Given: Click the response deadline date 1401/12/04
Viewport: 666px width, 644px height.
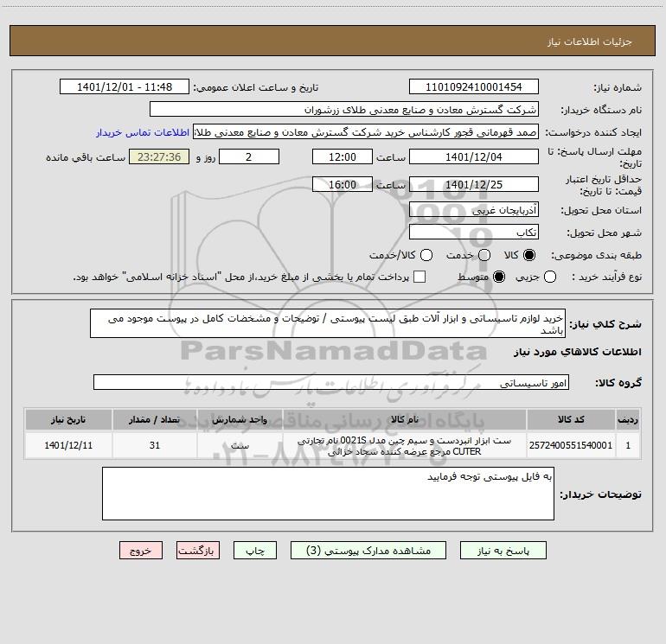Looking at the screenshot, I should (474, 156).
